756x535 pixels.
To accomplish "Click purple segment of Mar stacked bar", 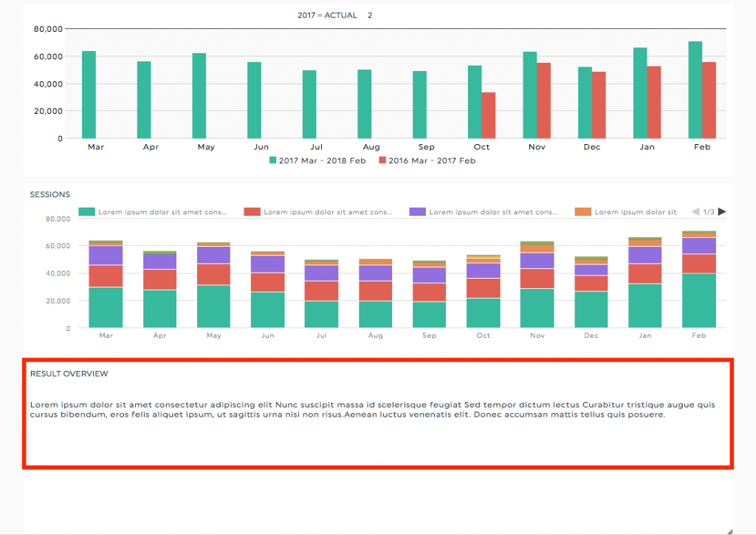I will pos(106,255).
